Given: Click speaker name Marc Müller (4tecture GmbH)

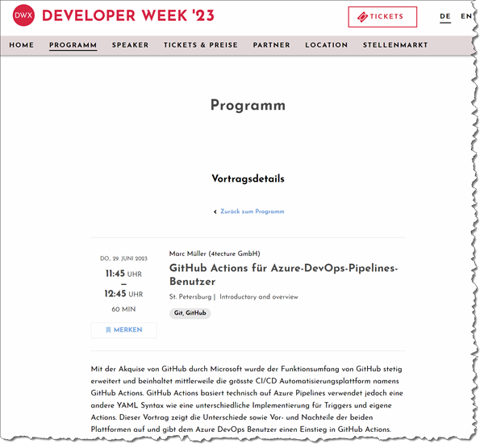Looking at the screenshot, I should (x=215, y=253).
